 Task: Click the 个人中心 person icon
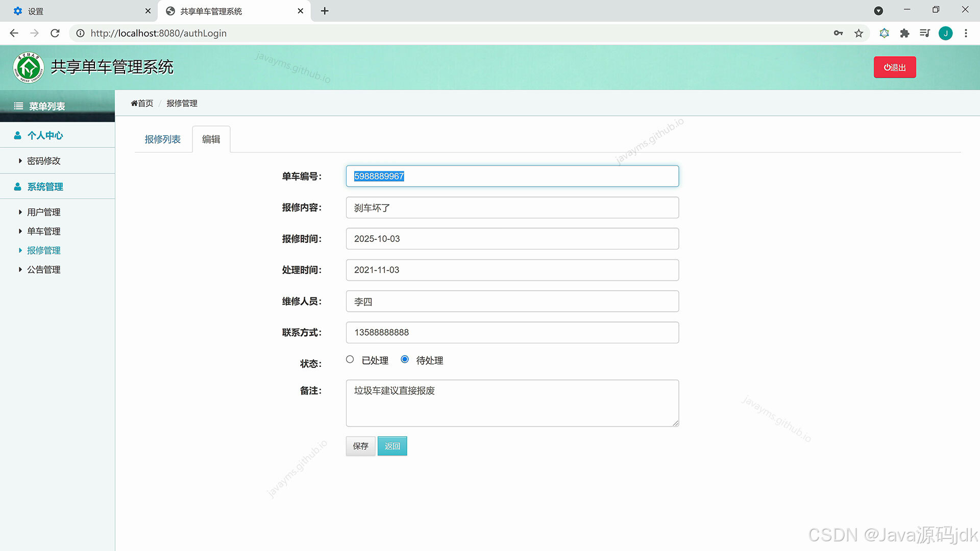coord(17,135)
